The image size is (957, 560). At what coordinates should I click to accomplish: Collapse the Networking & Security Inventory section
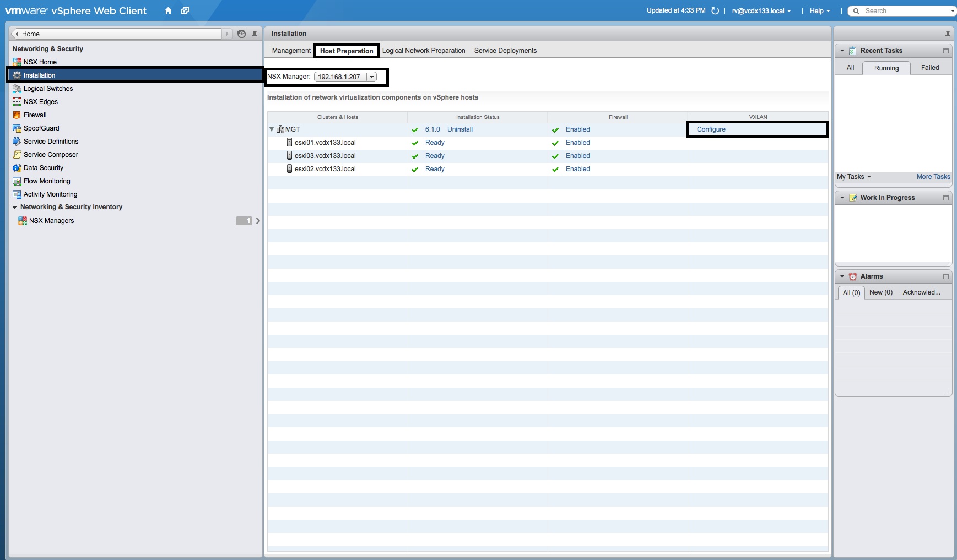(15, 208)
